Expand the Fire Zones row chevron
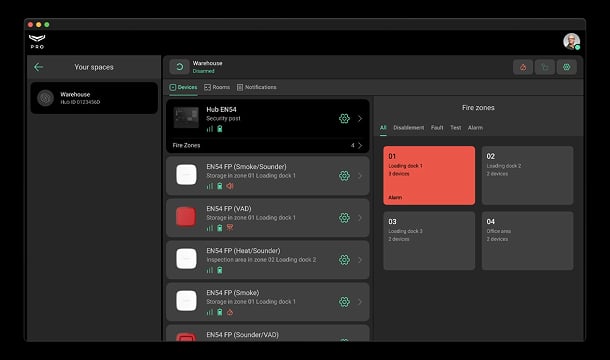 (x=360, y=145)
